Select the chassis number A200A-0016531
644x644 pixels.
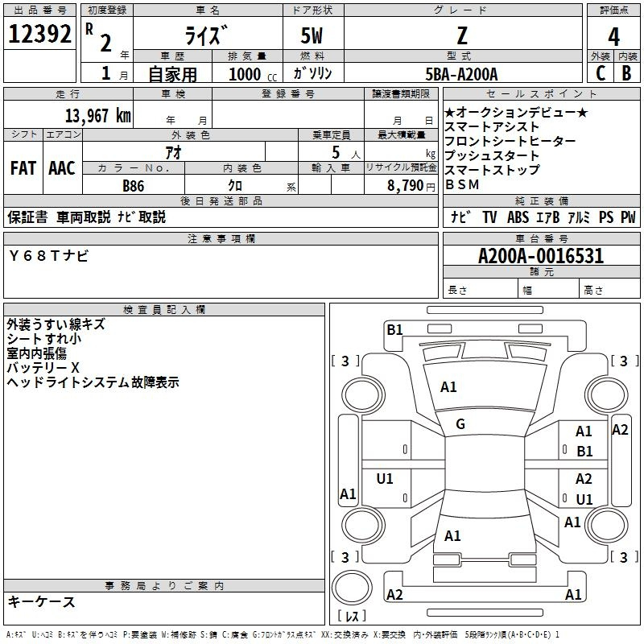click(x=541, y=256)
